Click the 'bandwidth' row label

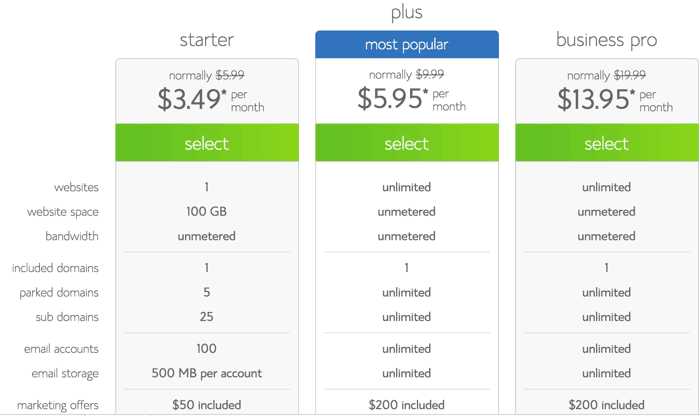(72, 236)
